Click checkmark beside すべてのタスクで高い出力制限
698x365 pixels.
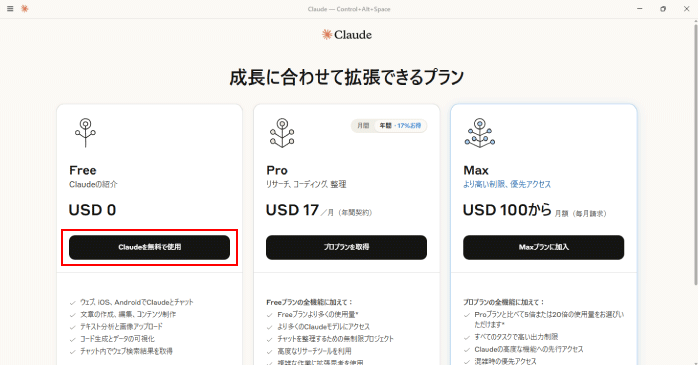click(467, 337)
